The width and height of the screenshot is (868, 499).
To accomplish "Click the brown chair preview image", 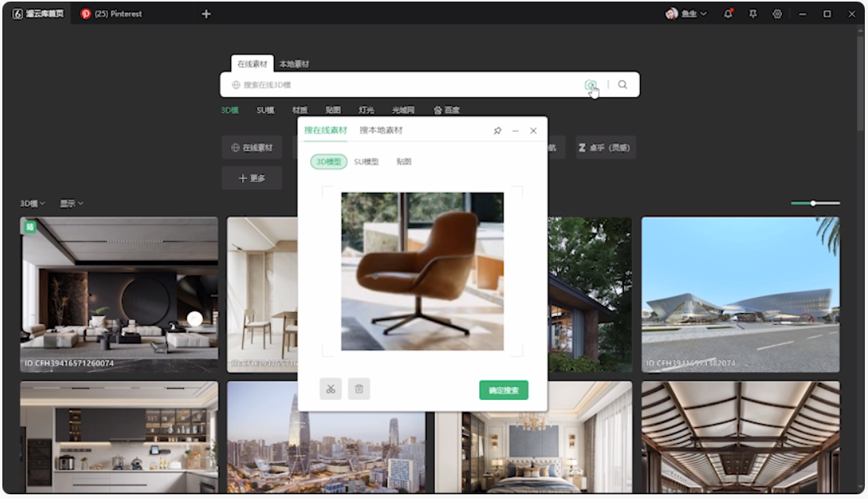I will [x=422, y=271].
